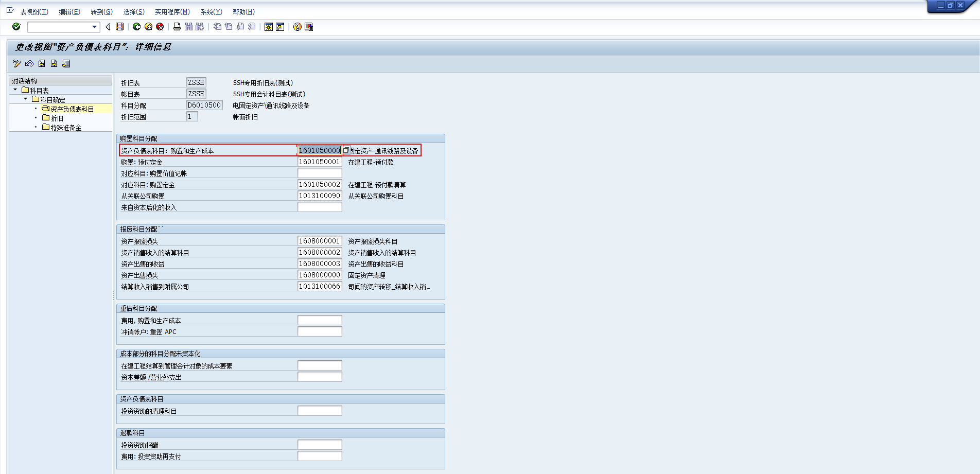Click the 购置和生产成本 field showing 1601050000
The image size is (980, 474).
pyautogui.click(x=320, y=150)
